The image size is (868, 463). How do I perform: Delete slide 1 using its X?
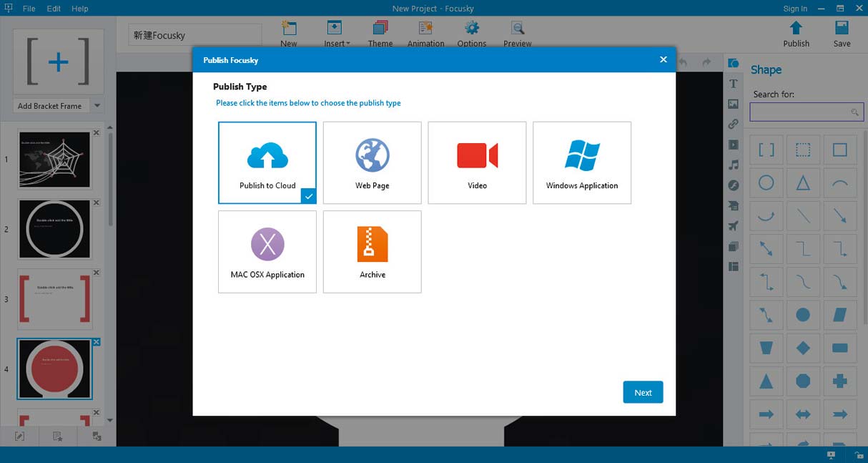[x=97, y=133]
